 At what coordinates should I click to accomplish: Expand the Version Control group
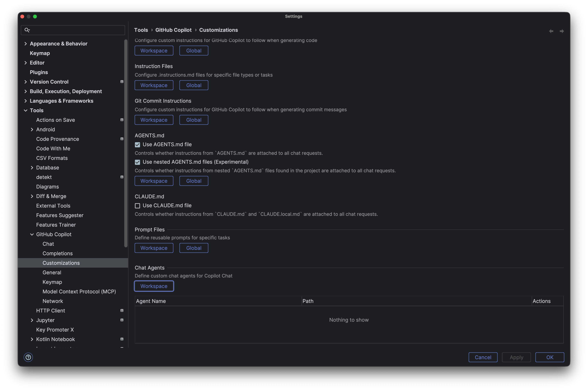25,82
